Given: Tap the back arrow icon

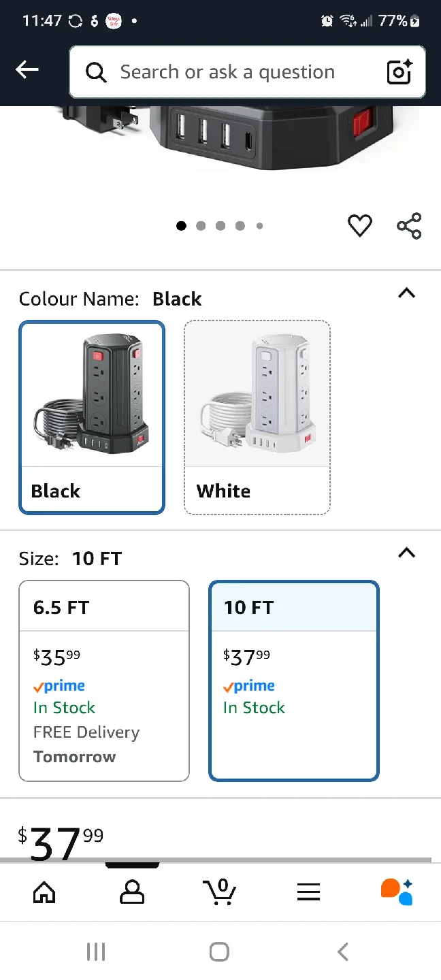Looking at the screenshot, I should [x=27, y=69].
